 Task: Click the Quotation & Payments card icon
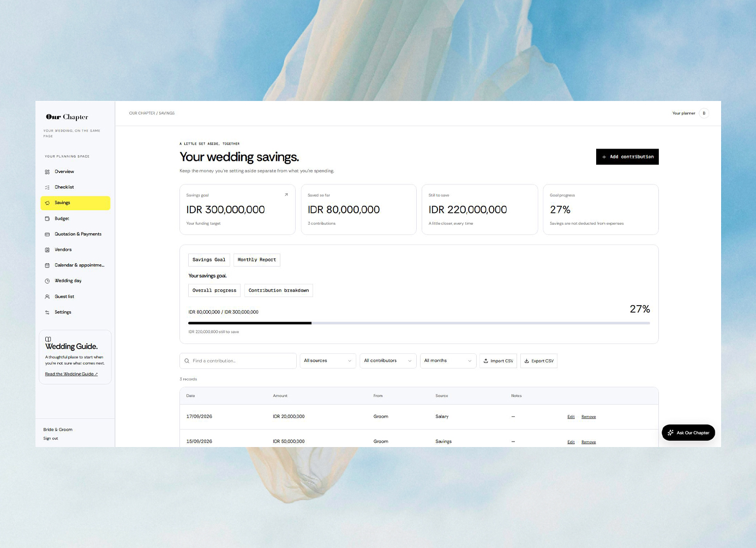pos(47,234)
